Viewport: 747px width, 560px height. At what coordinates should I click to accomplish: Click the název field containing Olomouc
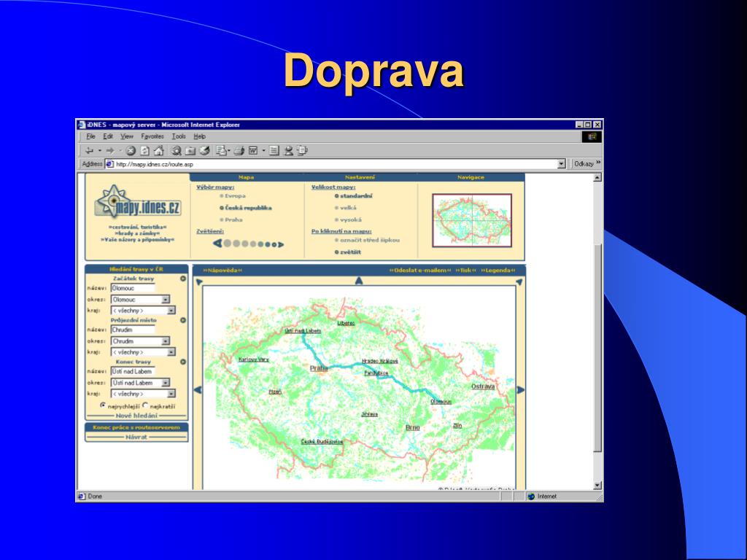point(133,288)
